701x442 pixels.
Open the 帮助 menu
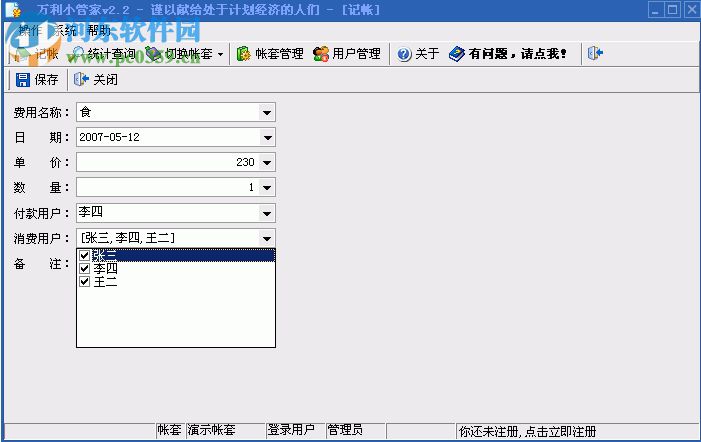(x=99, y=30)
